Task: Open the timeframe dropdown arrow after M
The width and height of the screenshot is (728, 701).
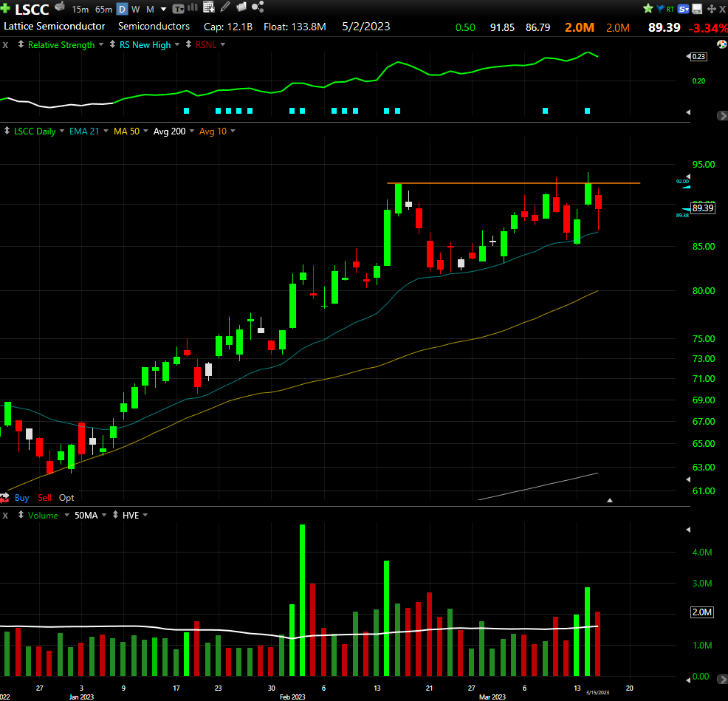Action: [163, 10]
